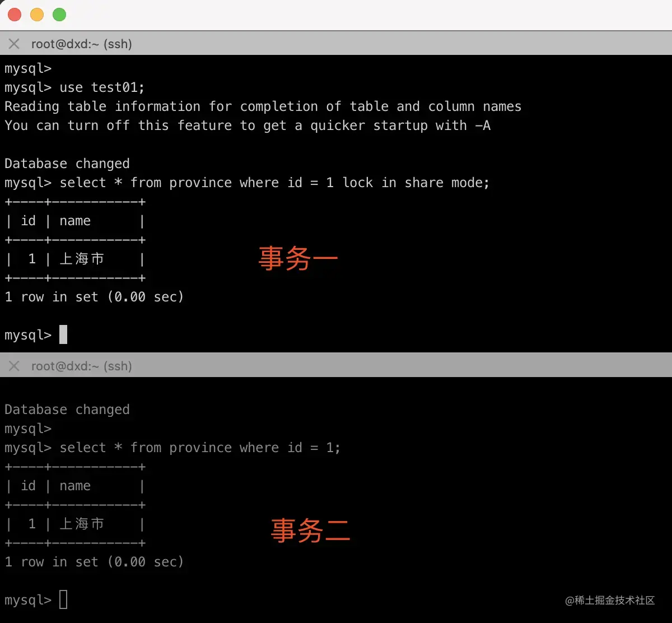Click the 'name' header in upper result table
This screenshot has width=672, height=623.
click(x=75, y=221)
